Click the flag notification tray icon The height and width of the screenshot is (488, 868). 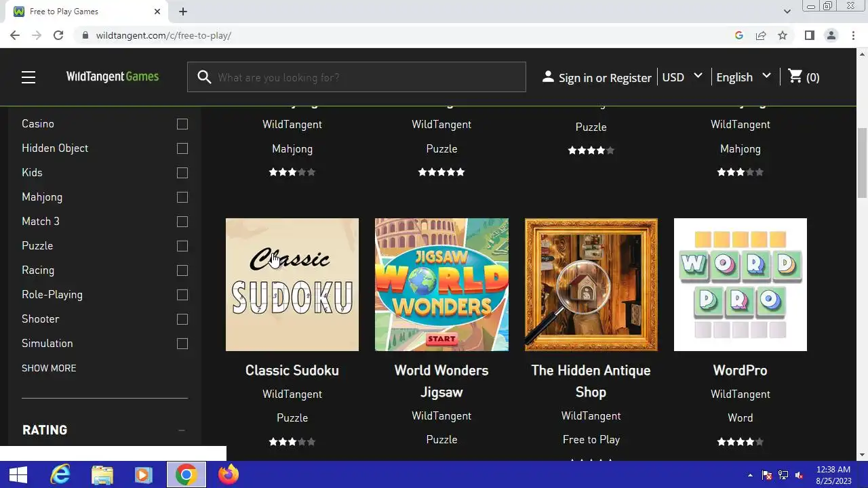point(767,475)
